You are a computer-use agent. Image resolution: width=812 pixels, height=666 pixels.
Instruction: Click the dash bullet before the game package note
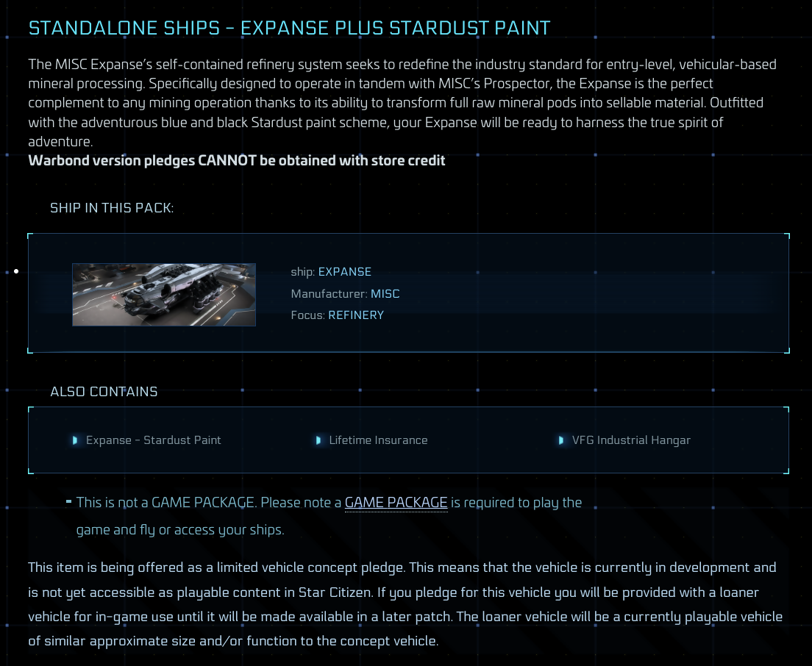tap(69, 501)
